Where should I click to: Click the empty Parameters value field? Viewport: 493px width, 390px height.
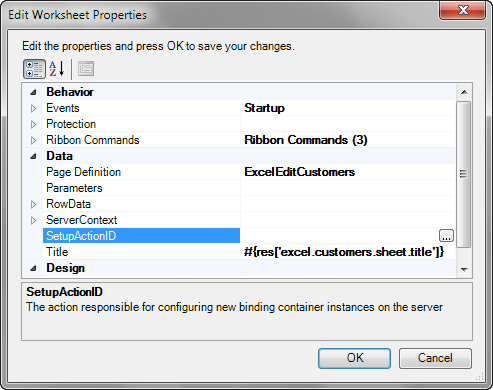click(348, 188)
